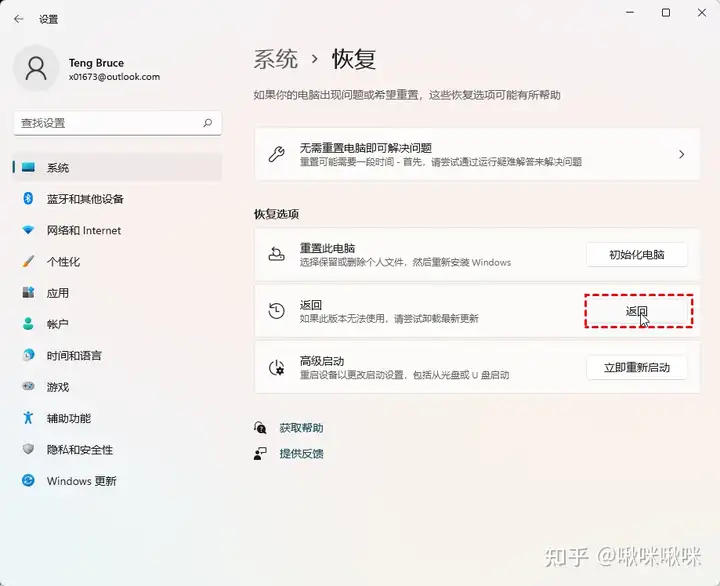Screen dimensions: 720x586
Task: Open 隐私和安全性 settings
Action: click(x=117, y=449)
